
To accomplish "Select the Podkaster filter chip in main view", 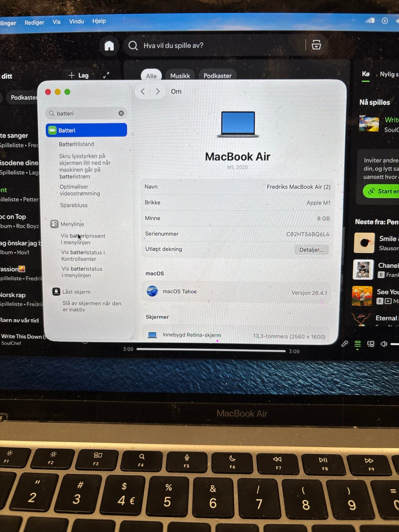I will point(217,76).
